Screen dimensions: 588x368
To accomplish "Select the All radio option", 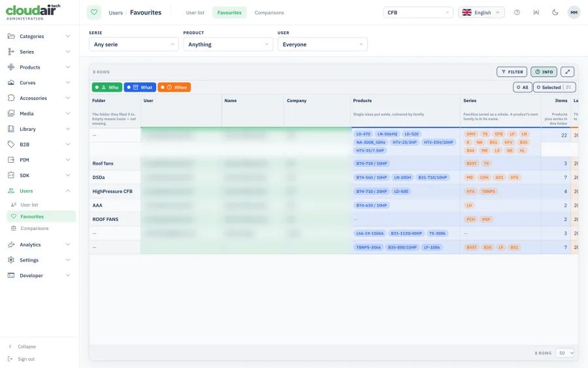I will (x=523, y=88).
